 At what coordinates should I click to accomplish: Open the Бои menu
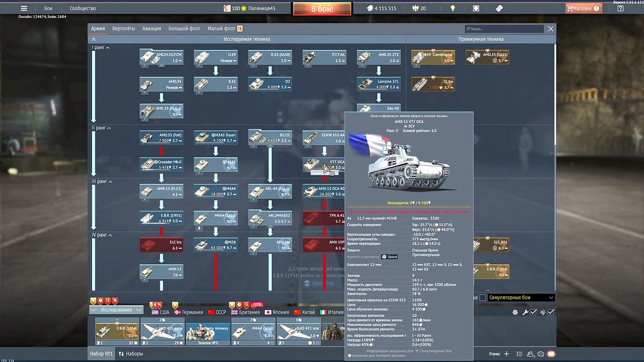point(48,8)
